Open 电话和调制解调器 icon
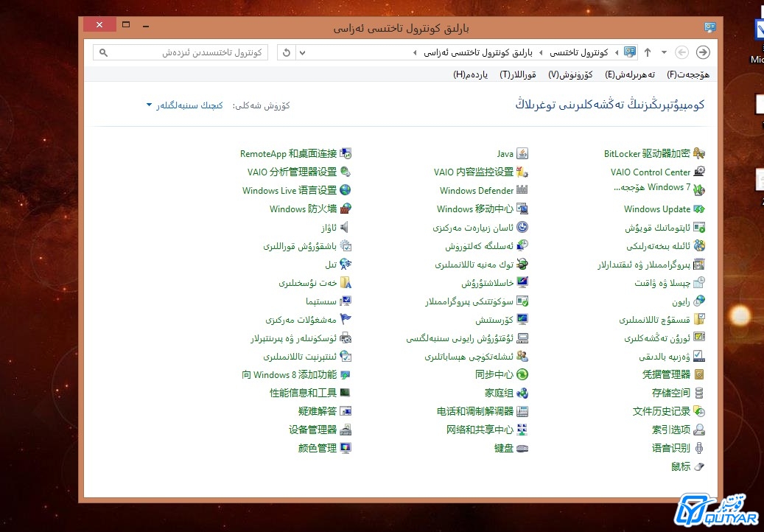The width and height of the screenshot is (764, 532). 522,411
